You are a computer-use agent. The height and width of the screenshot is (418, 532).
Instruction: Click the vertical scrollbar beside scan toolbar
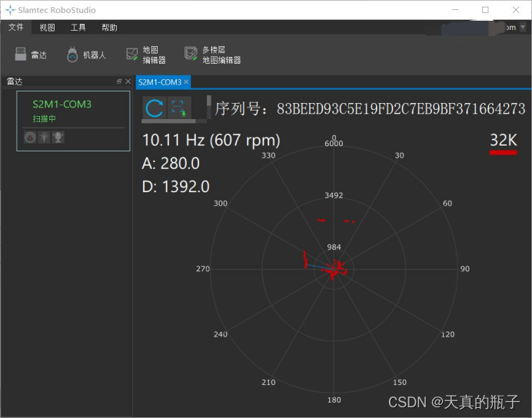pos(208,101)
